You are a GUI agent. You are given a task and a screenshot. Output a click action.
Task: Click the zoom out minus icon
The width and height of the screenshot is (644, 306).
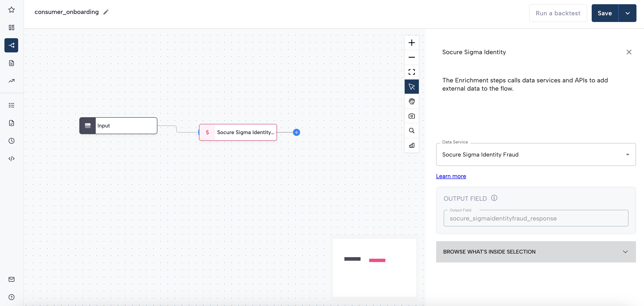coord(412,57)
